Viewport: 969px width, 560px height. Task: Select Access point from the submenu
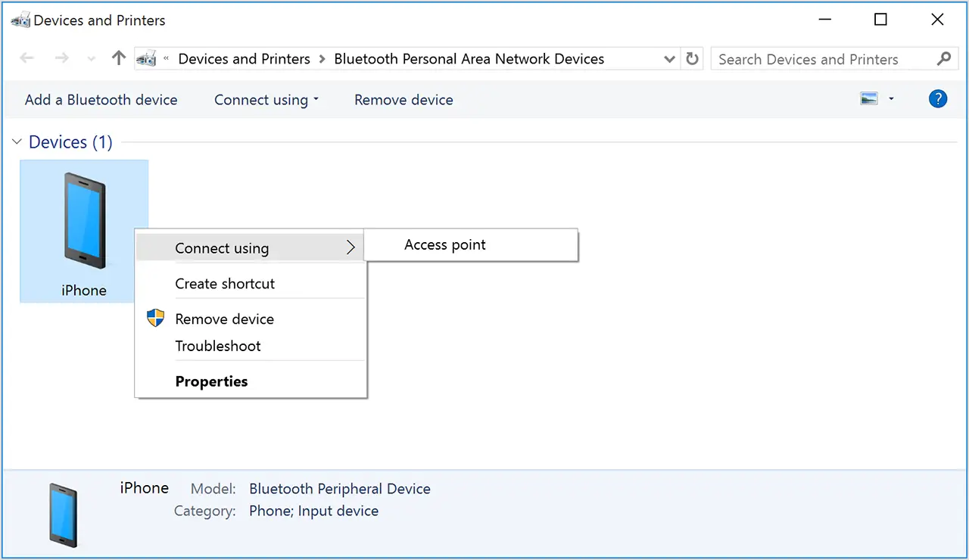click(x=445, y=244)
